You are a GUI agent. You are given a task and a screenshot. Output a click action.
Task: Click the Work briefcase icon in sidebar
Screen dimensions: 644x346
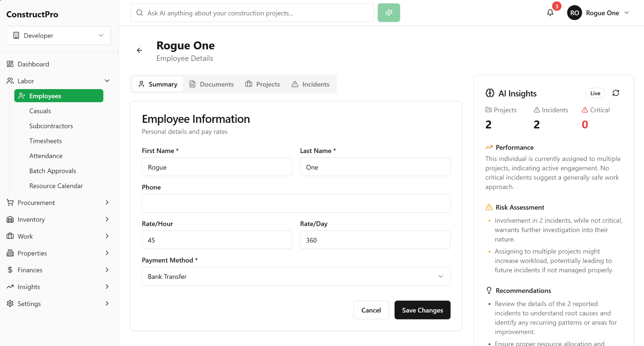10,236
